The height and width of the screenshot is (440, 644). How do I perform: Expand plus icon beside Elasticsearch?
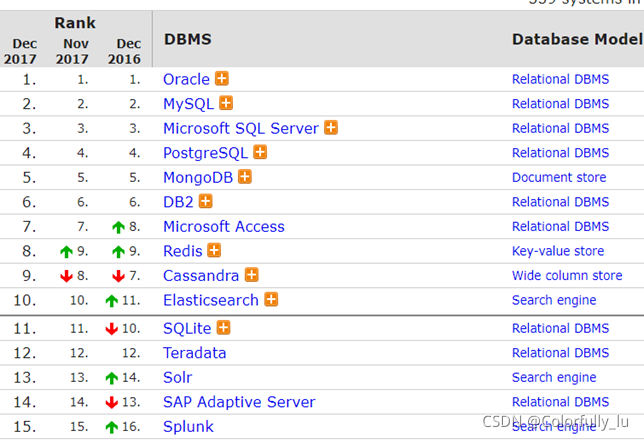(271, 299)
